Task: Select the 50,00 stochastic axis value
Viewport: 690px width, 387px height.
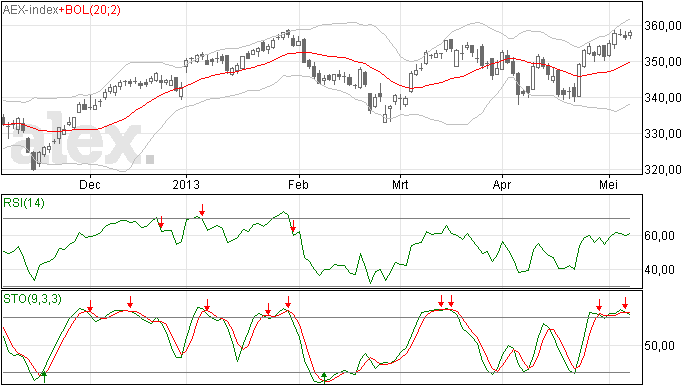Action: [x=659, y=346]
